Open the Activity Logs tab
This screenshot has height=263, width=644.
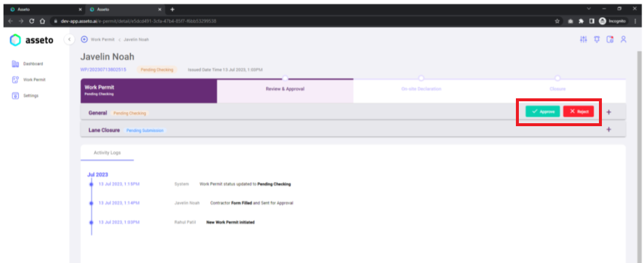click(107, 153)
